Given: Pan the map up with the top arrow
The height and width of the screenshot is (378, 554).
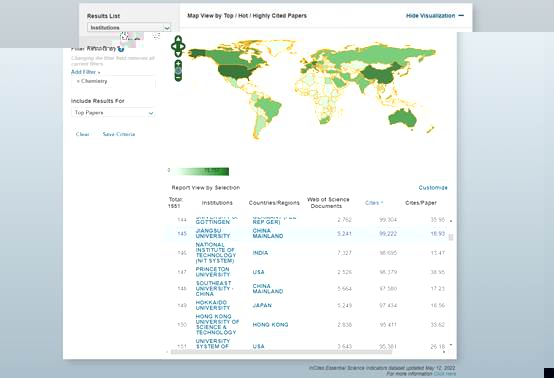Looking at the screenshot, I should pyautogui.click(x=178, y=39).
